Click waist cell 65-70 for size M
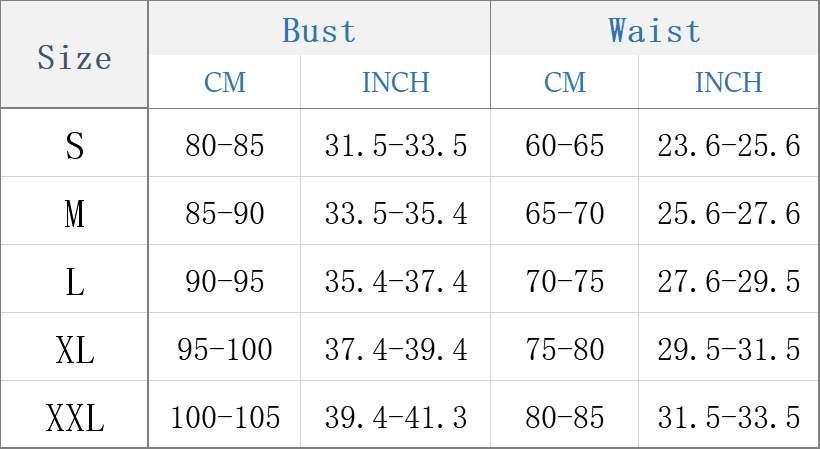 coord(564,213)
